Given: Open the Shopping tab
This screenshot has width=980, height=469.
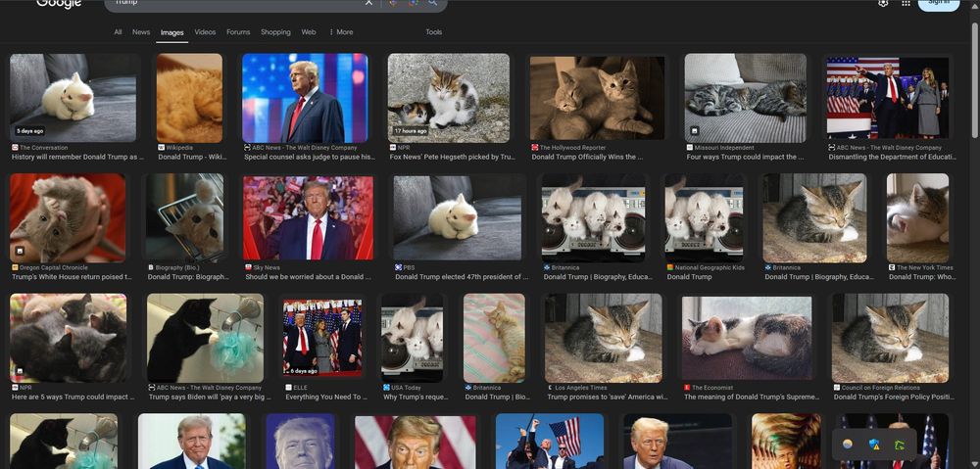Looking at the screenshot, I should click(275, 32).
